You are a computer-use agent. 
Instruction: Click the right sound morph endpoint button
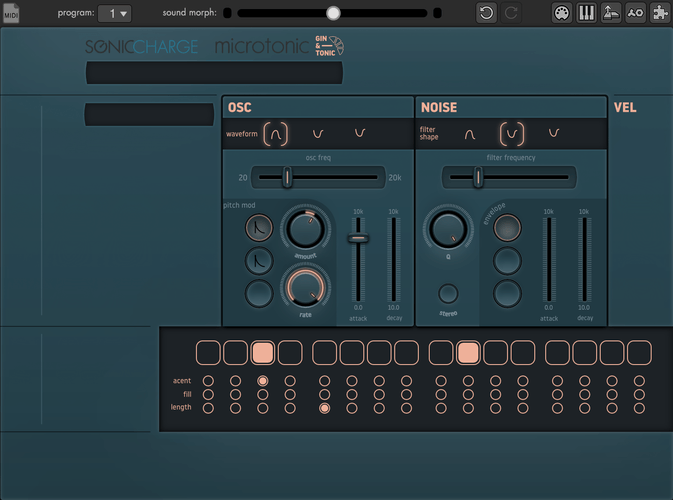coord(437,13)
